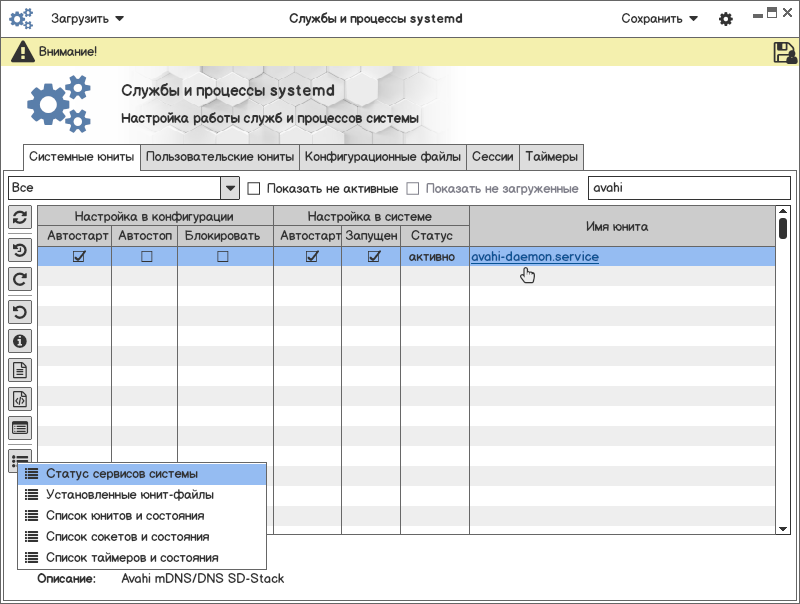Open the Загрузить dropdown menu
The image size is (800, 604).
point(88,18)
